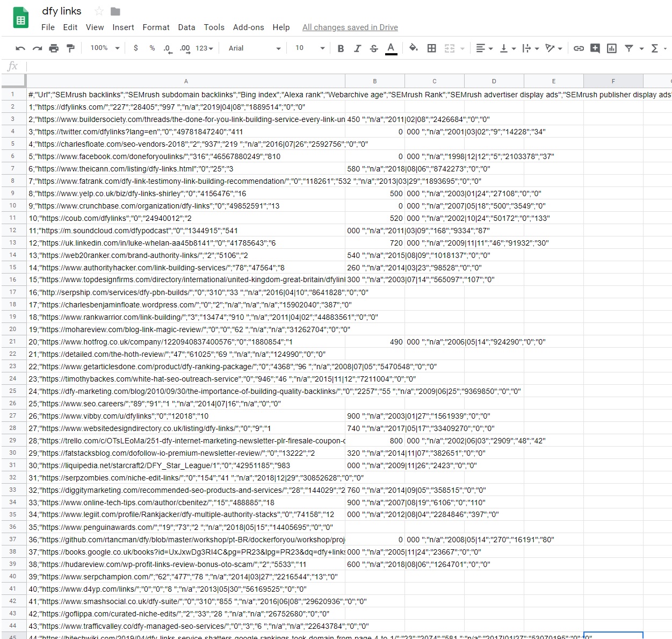
Task: Open font size 10 dropdown
Action: click(310, 48)
